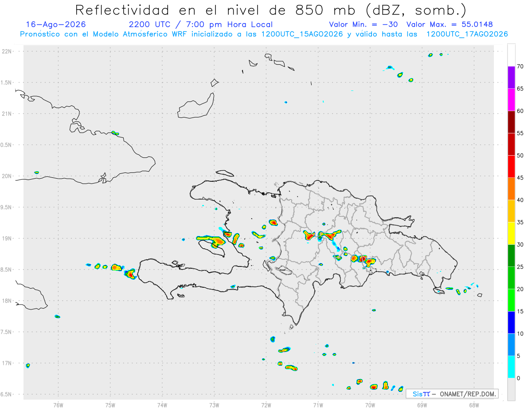
Task: Click the '74W' longitude label
Action: click(162, 405)
